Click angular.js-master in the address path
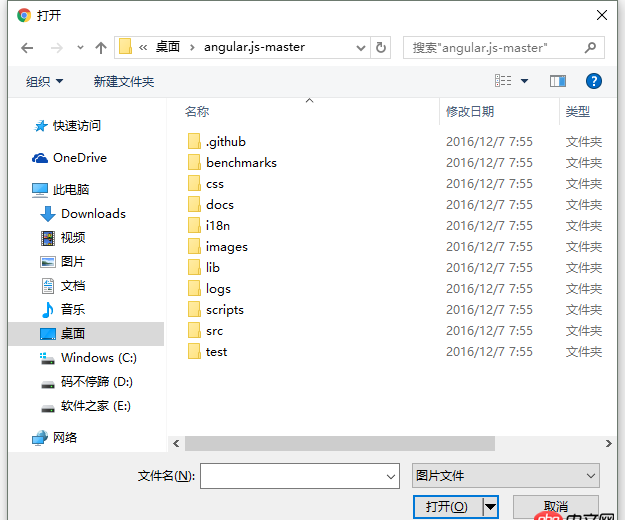 pyautogui.click(x=254, y=47)
